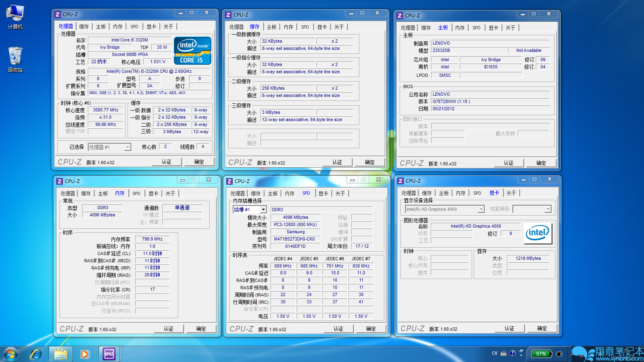Click the Intel Core i5 logo badge

(x=192, y=51)
